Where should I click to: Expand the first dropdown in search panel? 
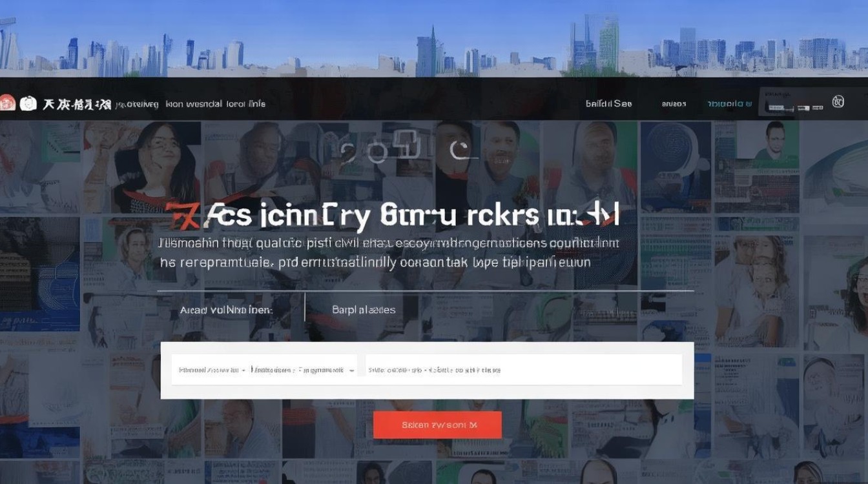(x=212, y=370)
